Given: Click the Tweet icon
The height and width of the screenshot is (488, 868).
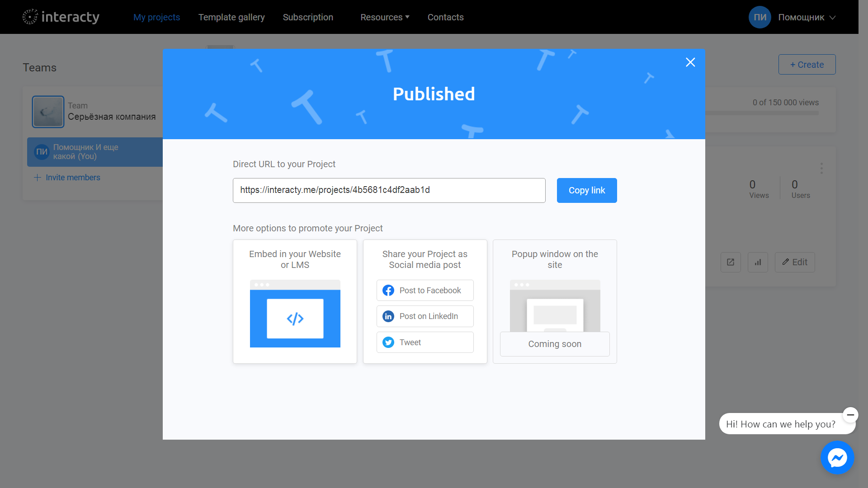Looking at the screenshot, I should point(389,342).
